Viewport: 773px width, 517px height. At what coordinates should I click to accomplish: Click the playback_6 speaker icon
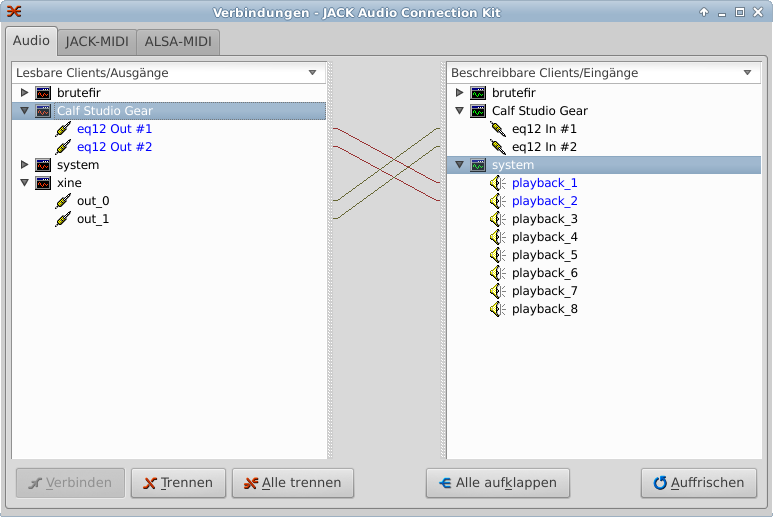(x=497, y=273)
